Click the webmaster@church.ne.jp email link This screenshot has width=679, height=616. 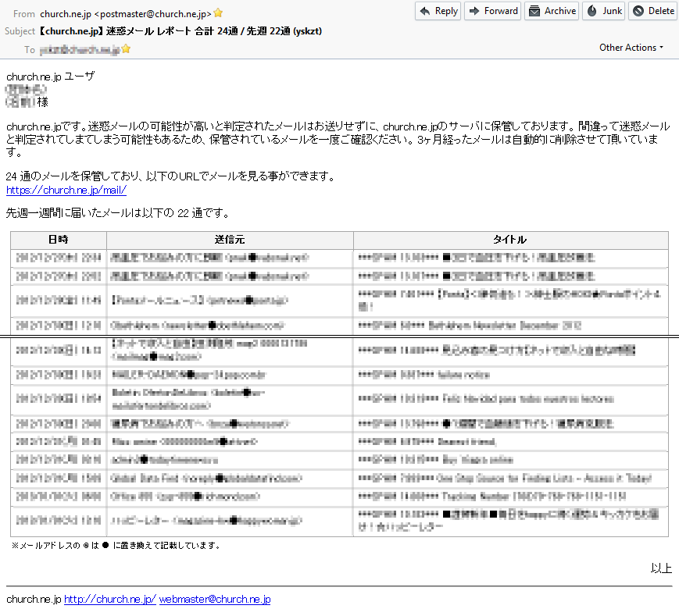click(x=215, y=600)
